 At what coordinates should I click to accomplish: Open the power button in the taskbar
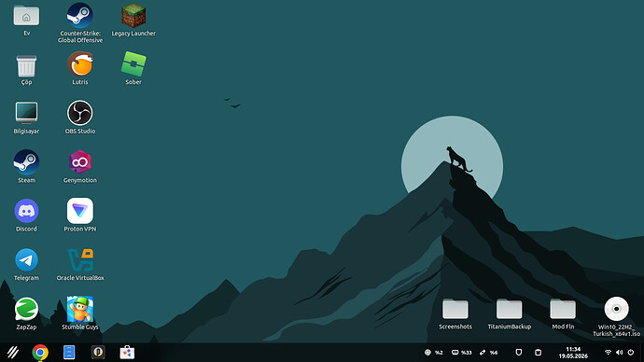coord(631,352)
